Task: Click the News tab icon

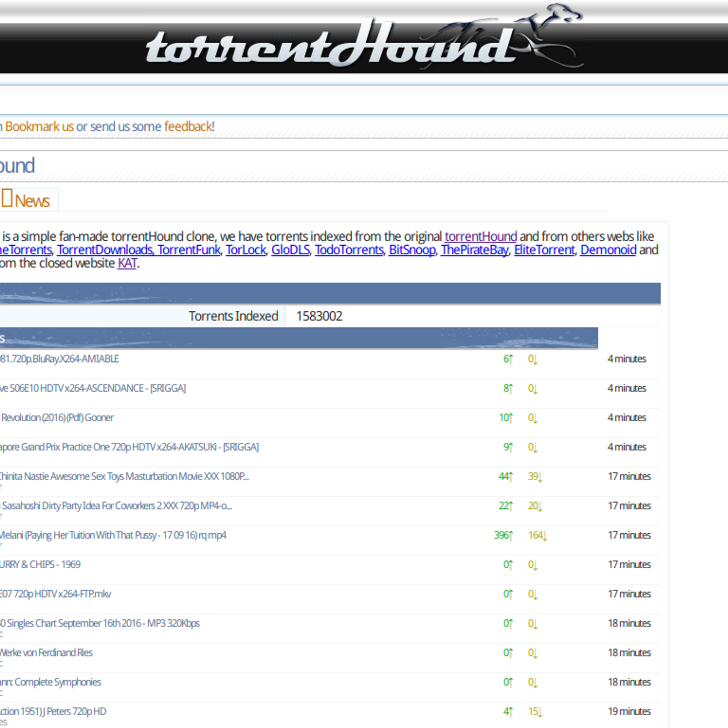Action: (7, 198)
